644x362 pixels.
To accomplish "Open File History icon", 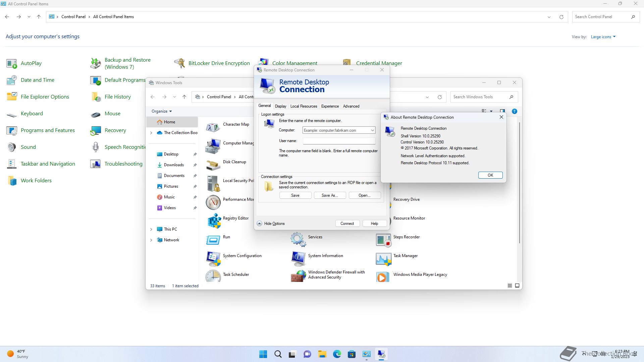I will 96,97.
